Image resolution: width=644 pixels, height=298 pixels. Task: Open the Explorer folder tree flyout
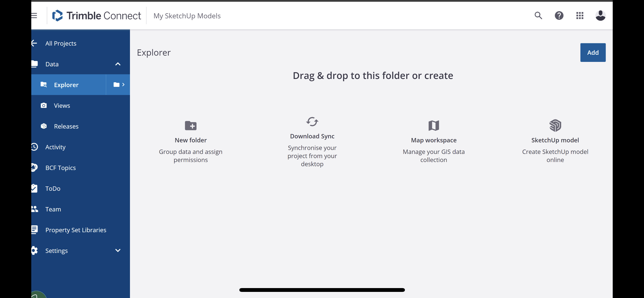click(x=118, y=85)
